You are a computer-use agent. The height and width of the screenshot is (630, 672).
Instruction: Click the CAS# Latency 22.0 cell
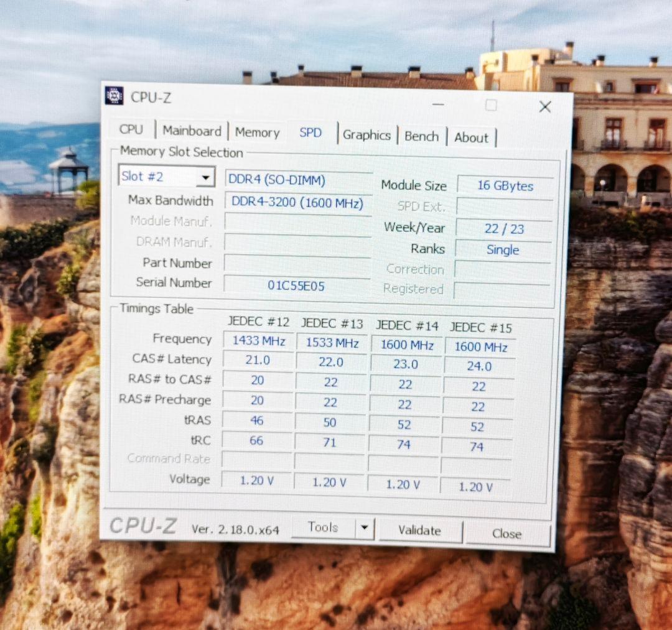(331, 362)
